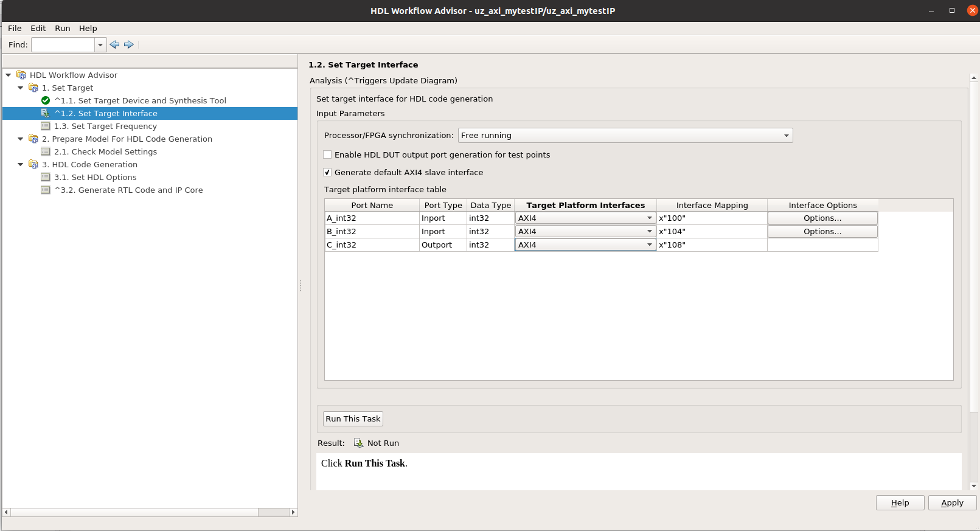Screen dimensions: 980x531
Task: Open Options for the B_int32 port
Action: click(822, 232)
